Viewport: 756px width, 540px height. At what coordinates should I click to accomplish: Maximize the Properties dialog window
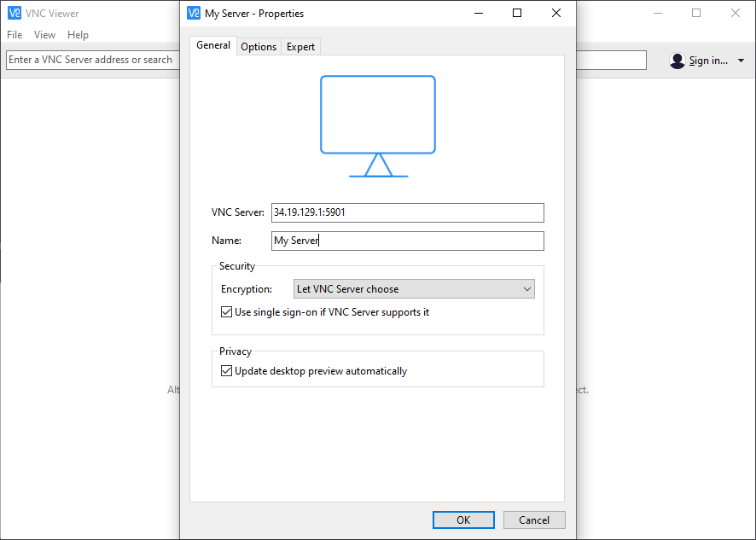pyautogui.click(x=517, y=13)
